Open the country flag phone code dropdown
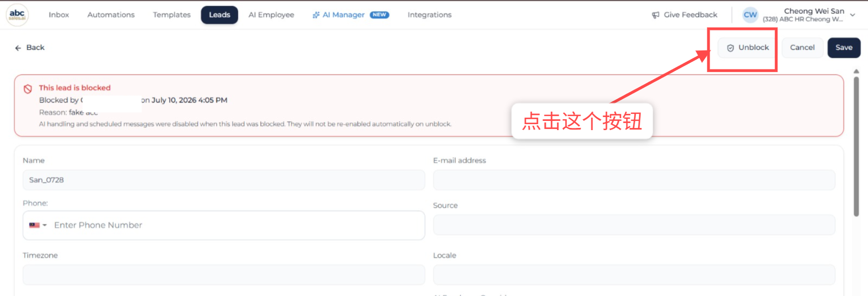Screen dimensions: 868x296 (37, 225)
